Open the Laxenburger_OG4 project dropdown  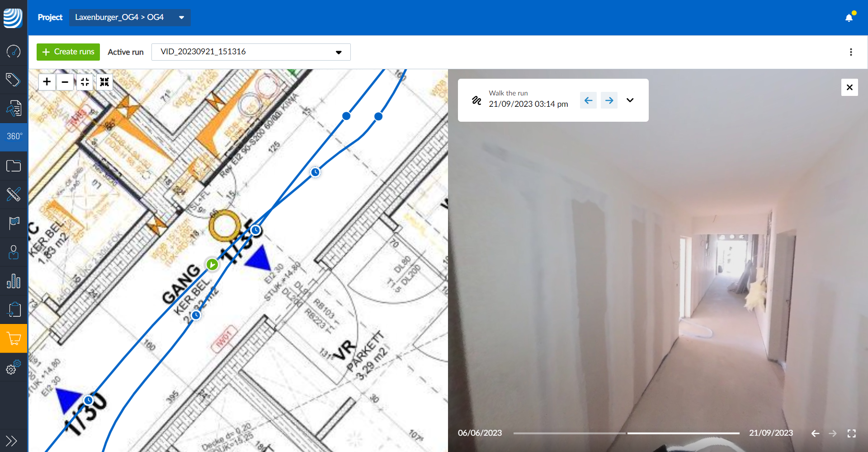(x=130, y=17)
